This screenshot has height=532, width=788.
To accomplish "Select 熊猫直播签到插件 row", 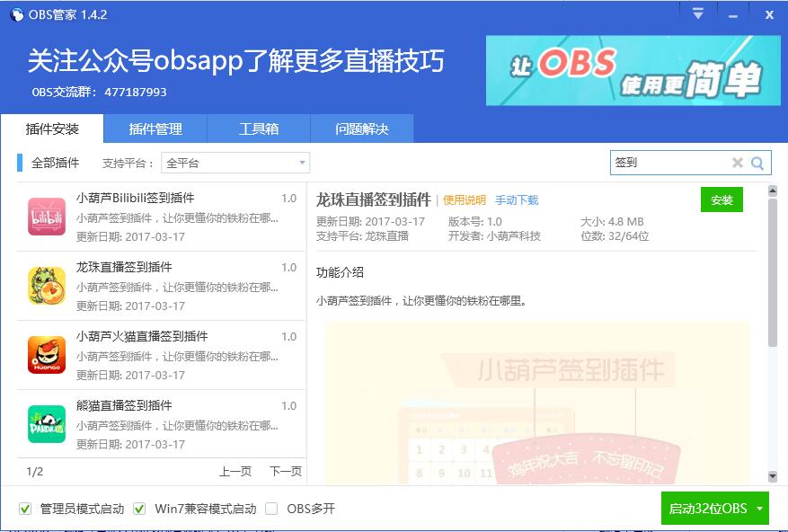I will pyautogui.click(x=162, y=424).
